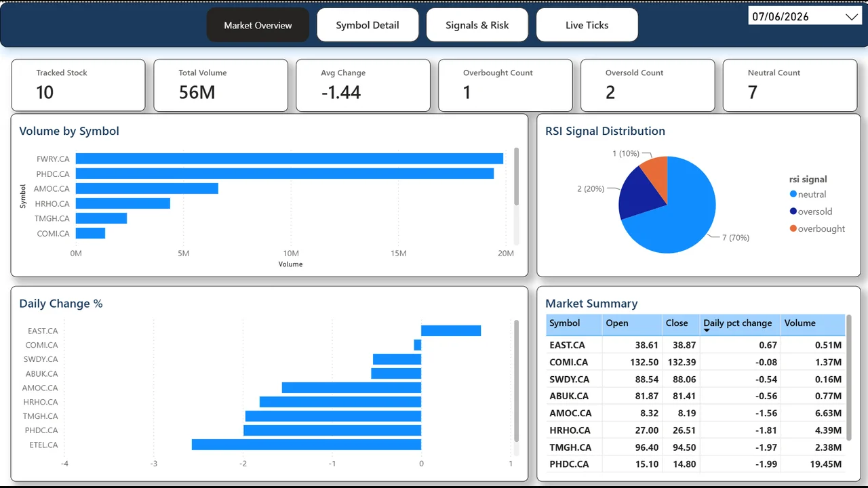Click the HRHO.CA daily change bar
Image resolution: width=868 pixels, height=488 pixels.
pyautogui.click(x=340, y=402)
